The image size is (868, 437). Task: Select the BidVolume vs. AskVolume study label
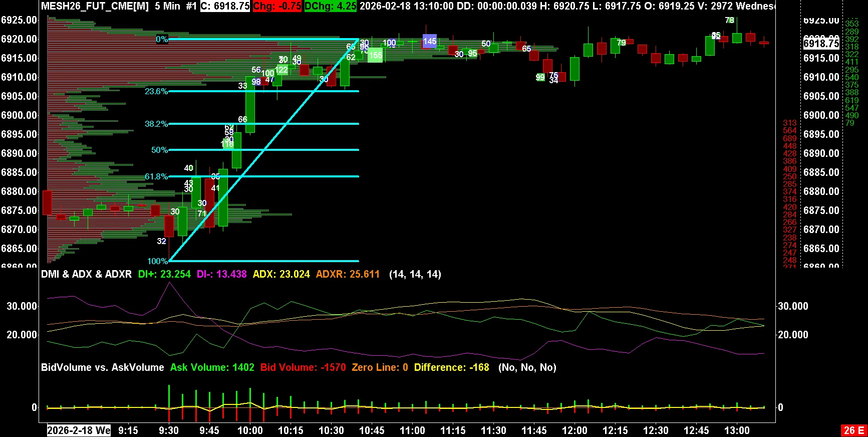[102, 367]
